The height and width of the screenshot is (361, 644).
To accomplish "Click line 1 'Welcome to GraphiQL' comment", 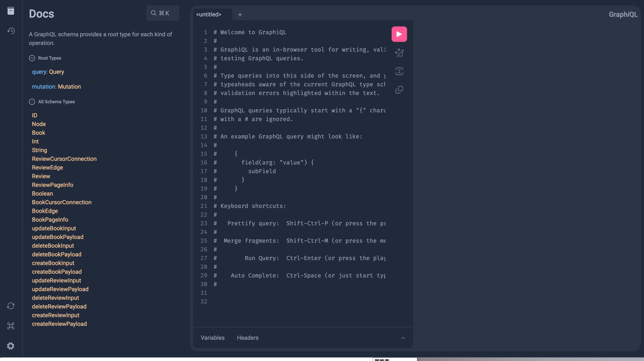I will 250,32.
